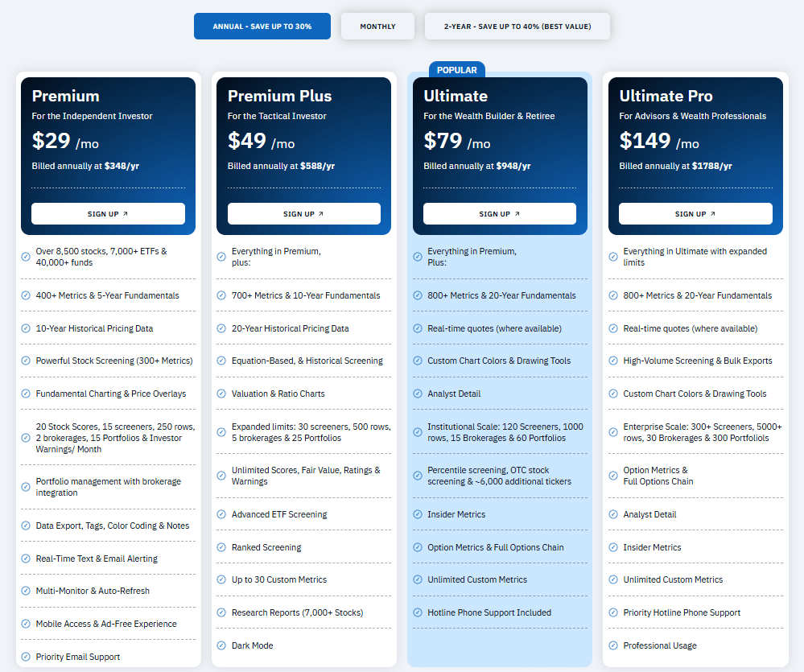
Task: Click 'Insider Metrics' in Ultimate Pro column
Action: pyautogui.click(x=652, y=547)
